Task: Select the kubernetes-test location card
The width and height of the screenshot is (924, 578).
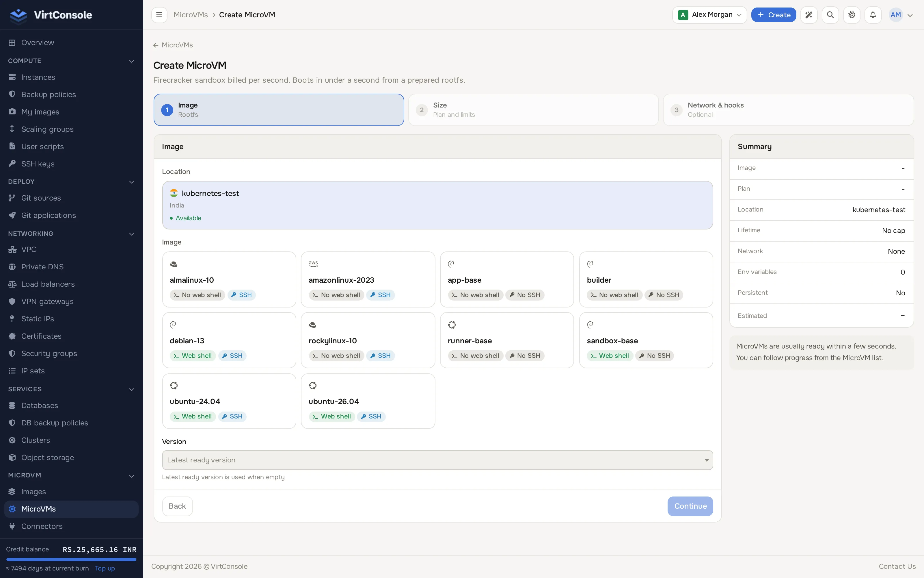Action: (437, 205)
